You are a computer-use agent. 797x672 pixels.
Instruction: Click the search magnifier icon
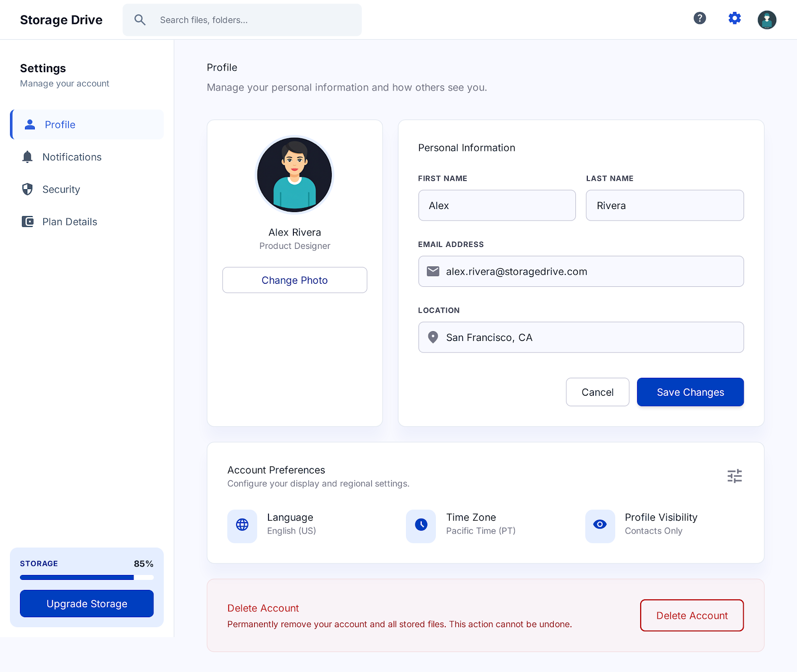(140, 20)
